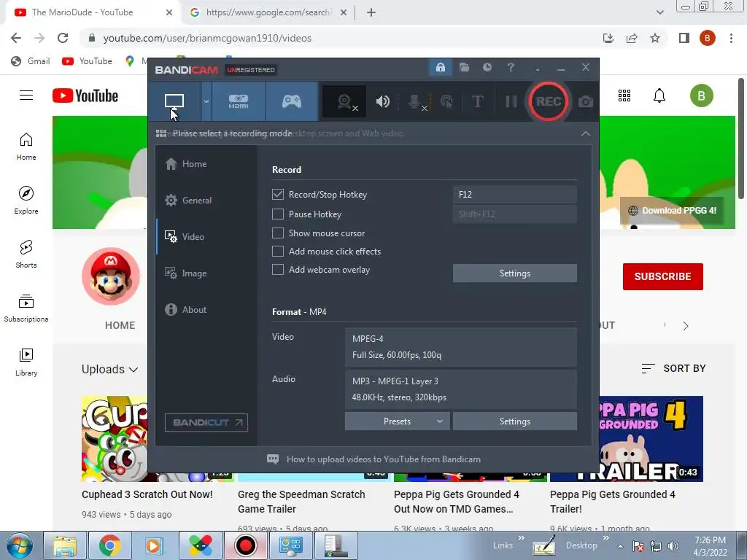Toggle the mouse click effect icon
This screenshot has width=747, height=560.
(446, 101)
